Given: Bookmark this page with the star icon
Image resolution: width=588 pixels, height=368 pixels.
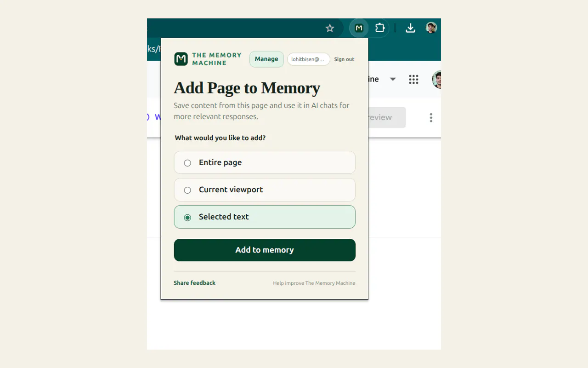Looking at the screenshot, I should 330,29.
